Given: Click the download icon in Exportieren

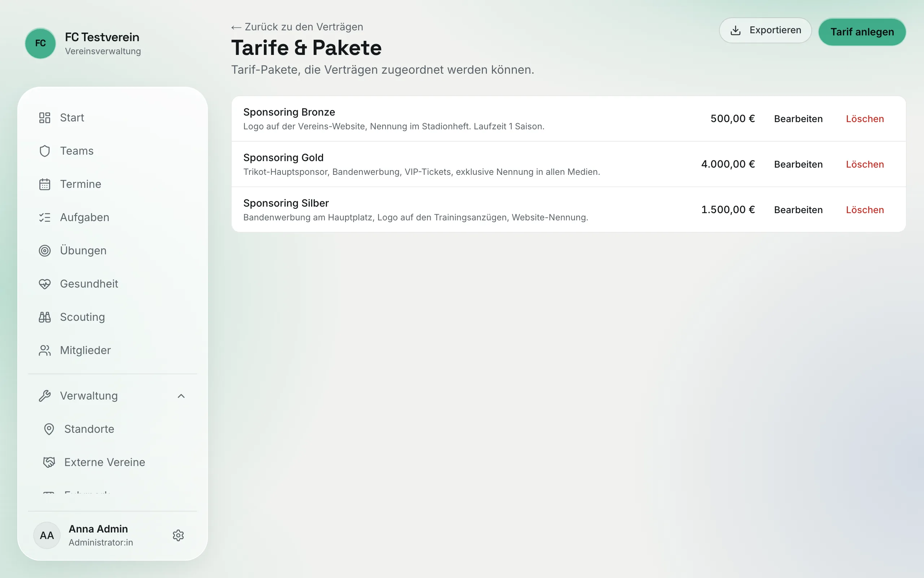Looking at the screenshot, I should [735, 30].
